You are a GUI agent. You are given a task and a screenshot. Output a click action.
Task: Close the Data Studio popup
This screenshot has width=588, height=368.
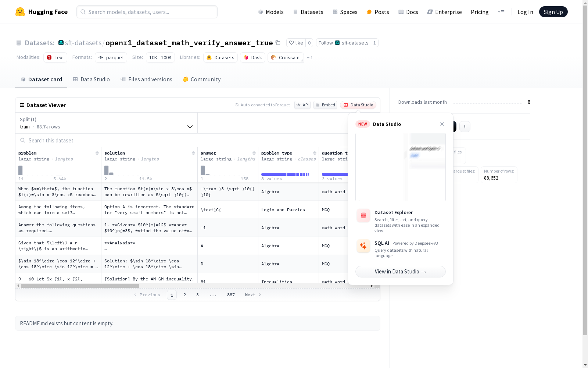[x=442, y=124]
